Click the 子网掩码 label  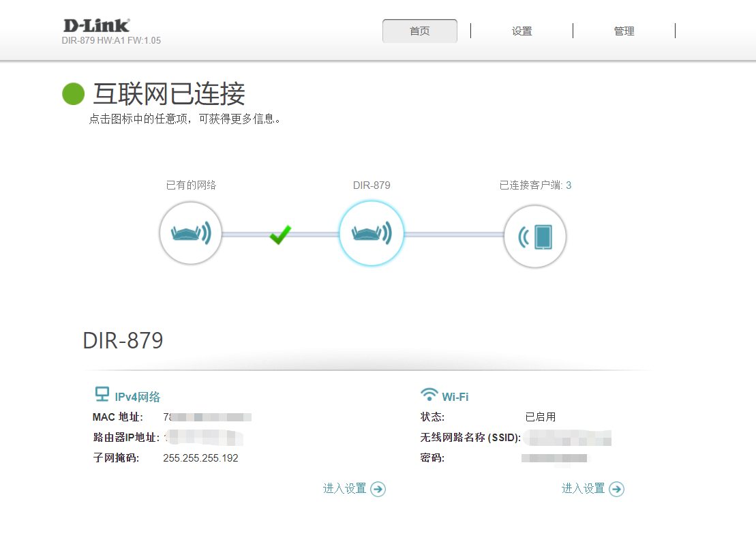click(116, 458)
